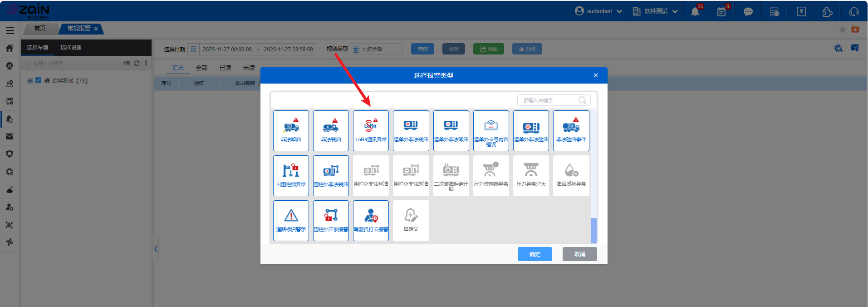Select the LoRa通讯异常 alarm type icon
The height and width of the screenshot is (307, 868).
[x=371, y=130]
